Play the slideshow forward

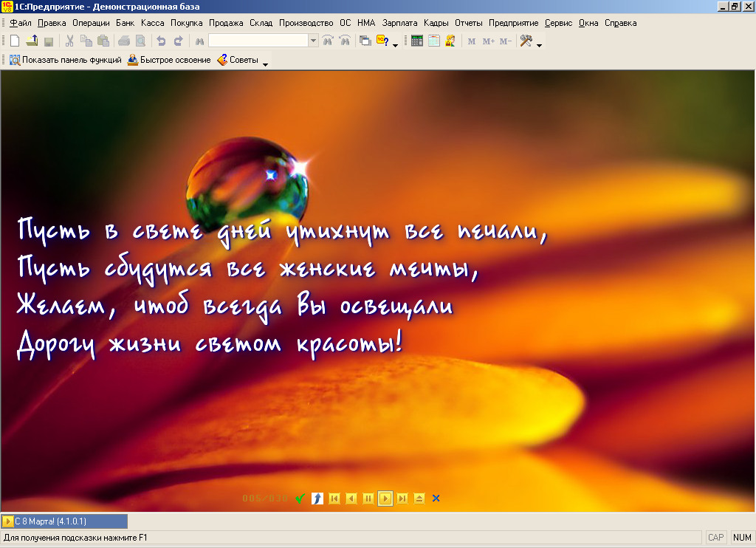point(385,499)
